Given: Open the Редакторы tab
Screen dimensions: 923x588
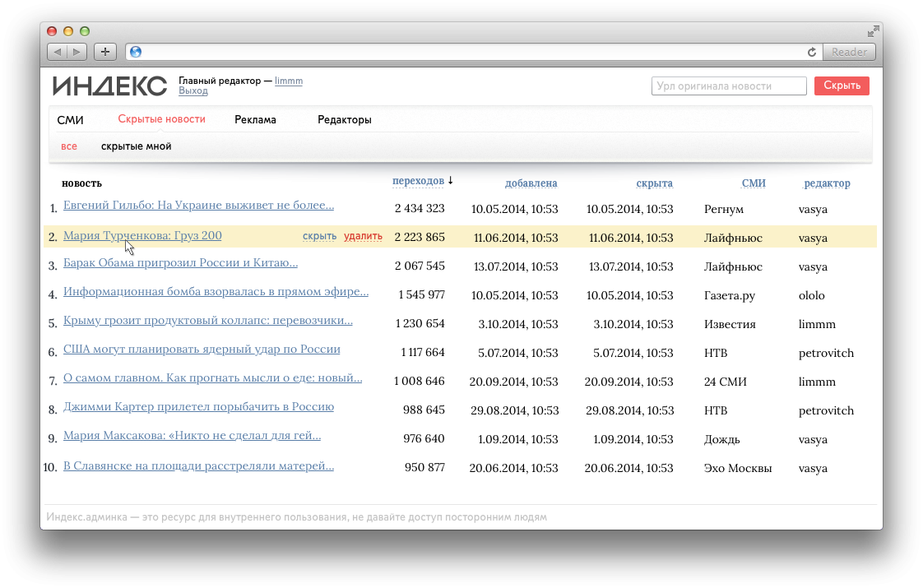Looking at the screenshot, I should (344, 119).
